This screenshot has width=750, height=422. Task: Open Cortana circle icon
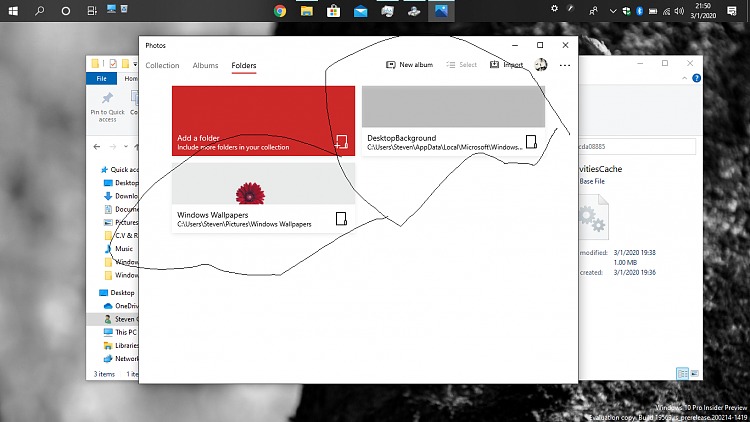(x=66, y=11)
